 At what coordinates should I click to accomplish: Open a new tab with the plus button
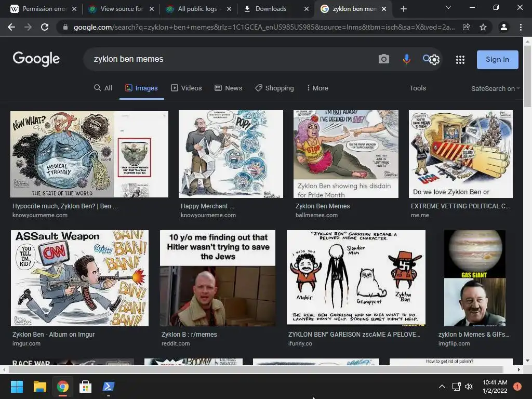point(403,9)
